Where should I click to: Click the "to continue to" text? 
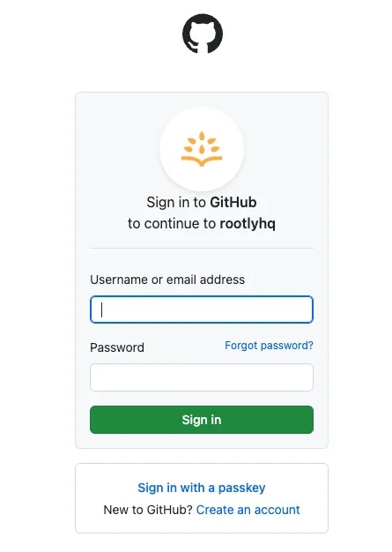(x=172, y=224)
